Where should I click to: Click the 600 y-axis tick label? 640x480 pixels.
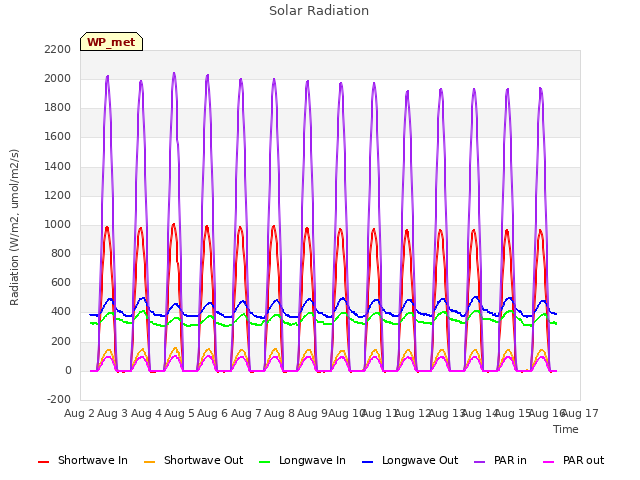click(61, 283)
